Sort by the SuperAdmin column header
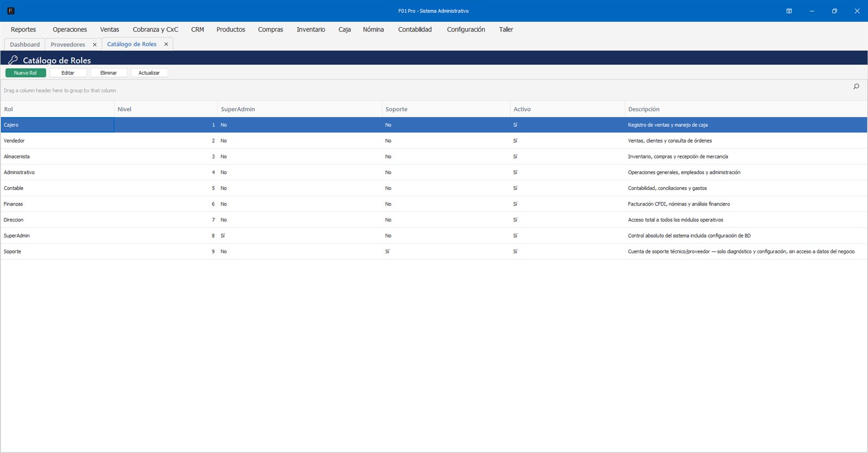The height and width of the screenshot is (453, 868). click(300, 109)
